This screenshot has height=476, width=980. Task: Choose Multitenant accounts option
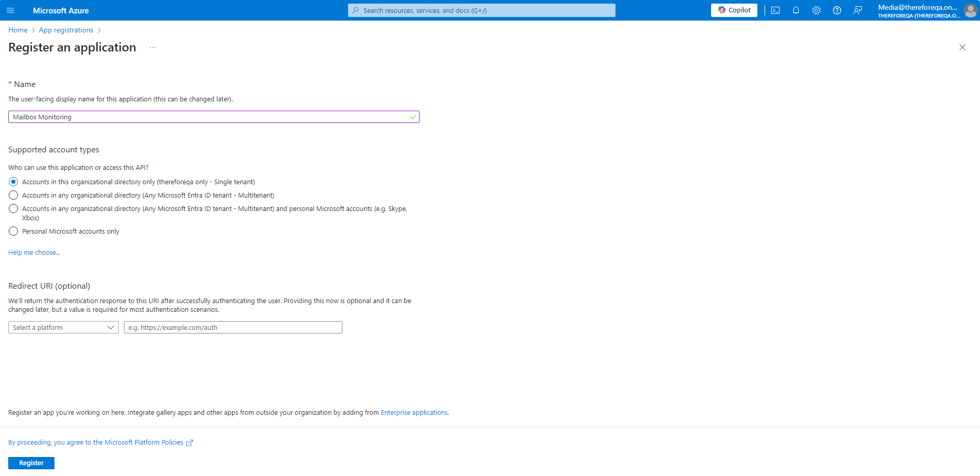(13, 195)
